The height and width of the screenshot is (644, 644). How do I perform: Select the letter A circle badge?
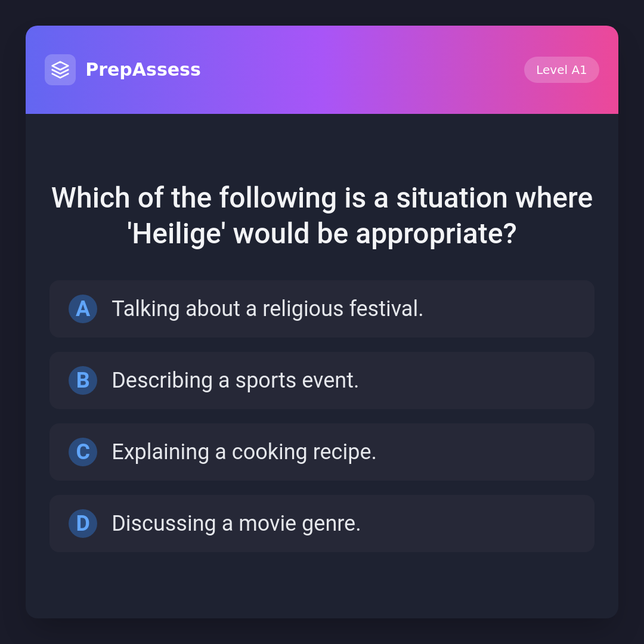[83, 309]
